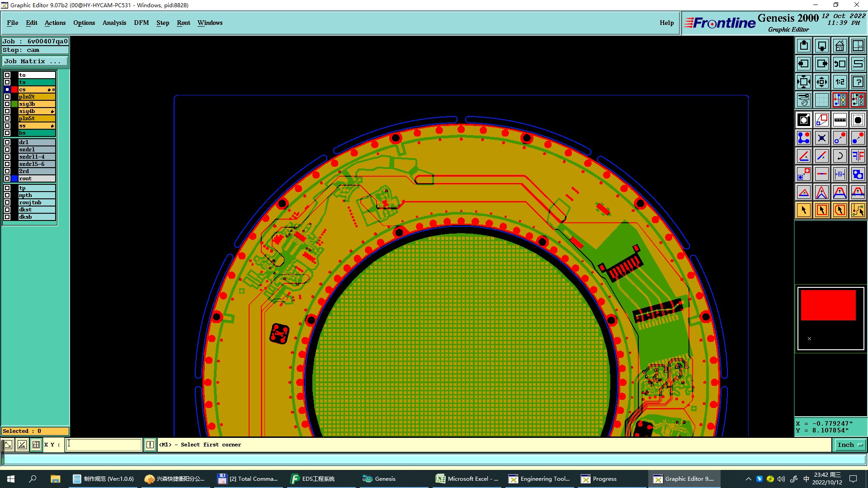Open the Analysis menu

[x=114, y=23]
